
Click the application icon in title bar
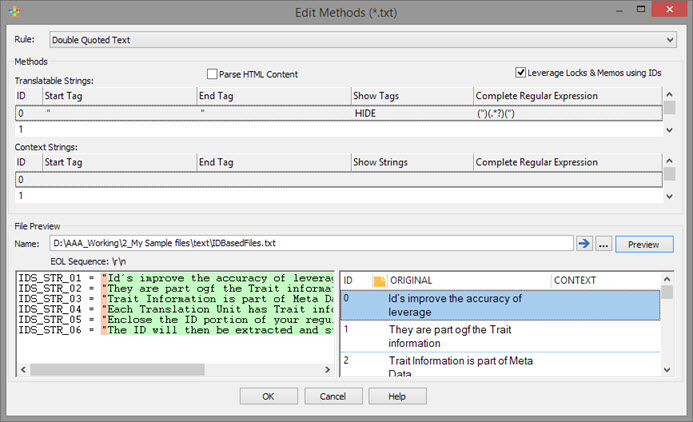[14, 11]
